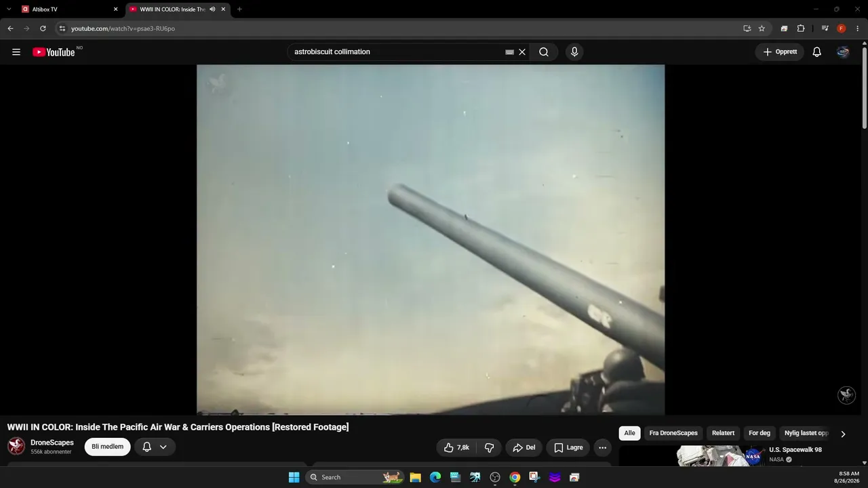868x488 pixels.
Task: Open the Windows Start menu
Action: (294, 477)
